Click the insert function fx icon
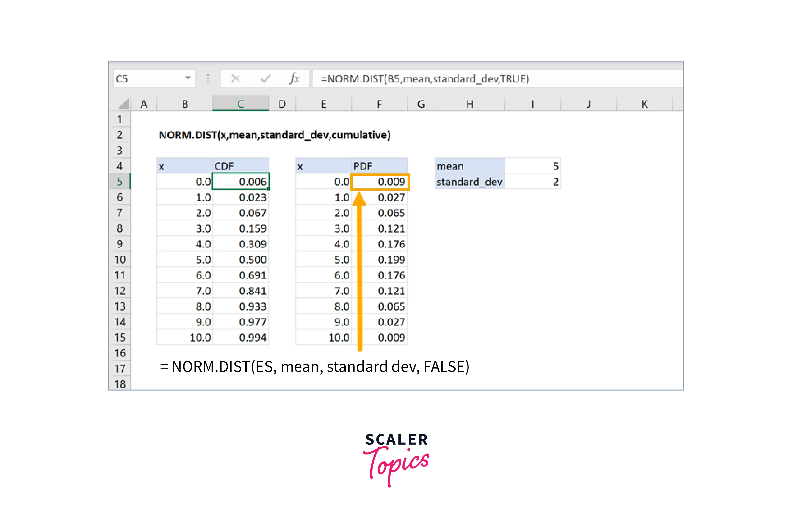The width and height of the screenshot is (792, 532). click(x=294, y=79)
